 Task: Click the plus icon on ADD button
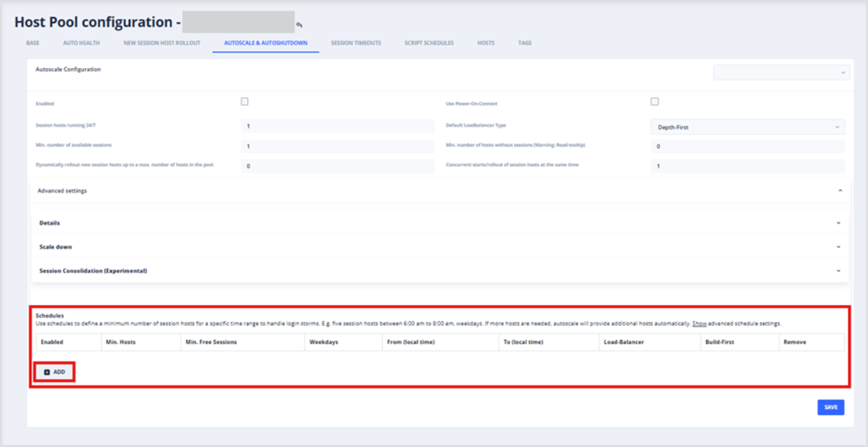click(x=47, y=372)
